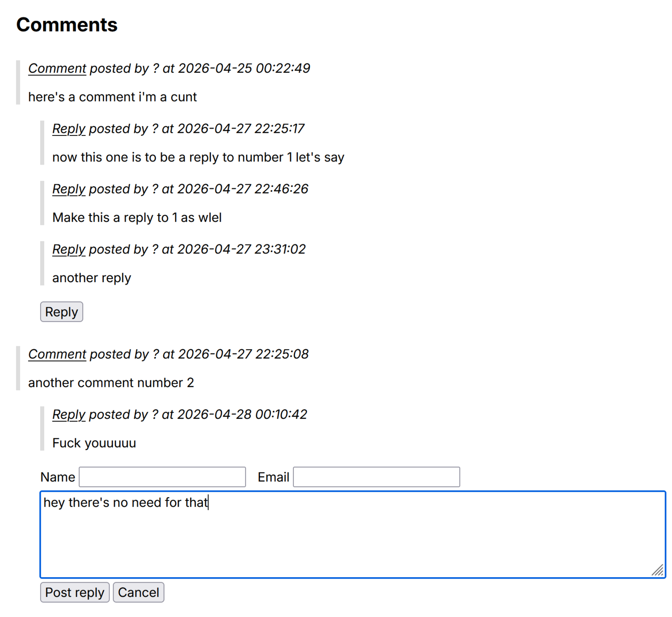
Task: Open the Reply link posted at 00:10:42
Action: tap(68, 414)
